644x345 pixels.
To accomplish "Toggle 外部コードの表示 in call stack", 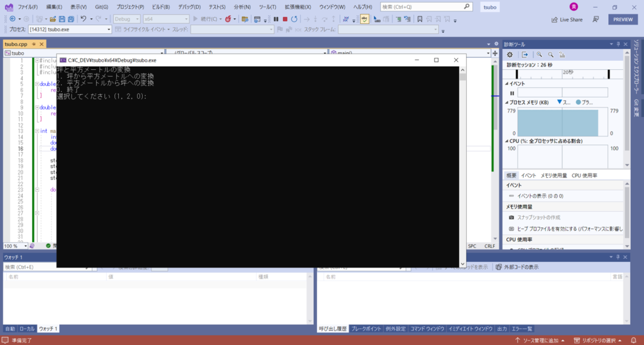I will [516, 267].
